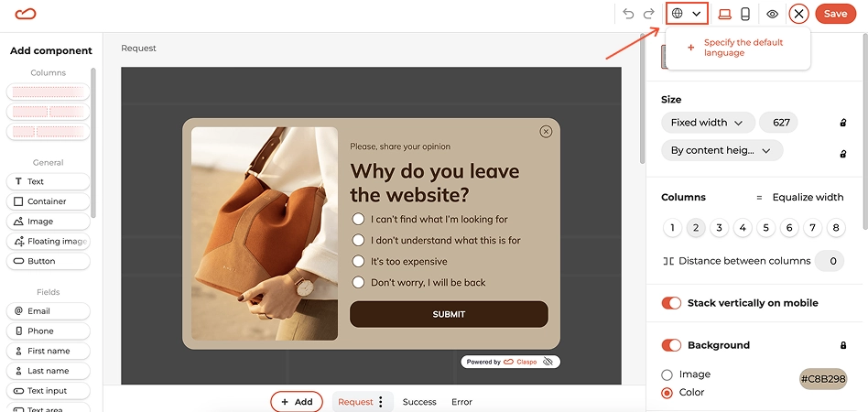Disable the Background toggle
The image size is (868, 412).
click(x=671, y=345)
